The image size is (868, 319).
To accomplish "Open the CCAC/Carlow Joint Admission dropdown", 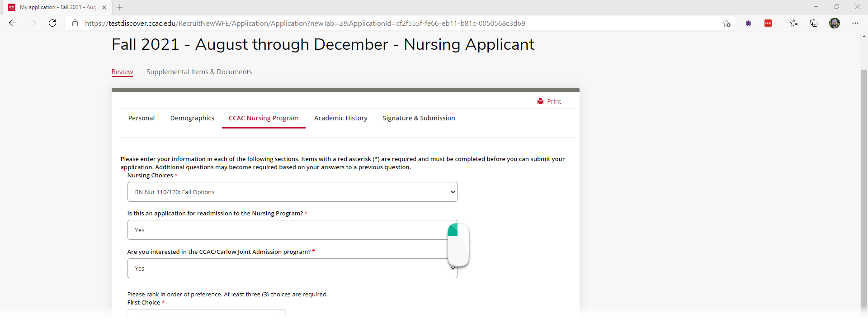I will 292,268.
